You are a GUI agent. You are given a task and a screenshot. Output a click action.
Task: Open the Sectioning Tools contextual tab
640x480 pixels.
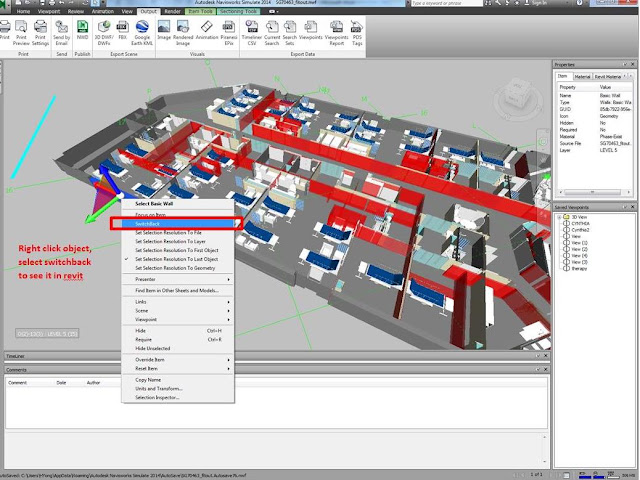(x=238, y=11)
